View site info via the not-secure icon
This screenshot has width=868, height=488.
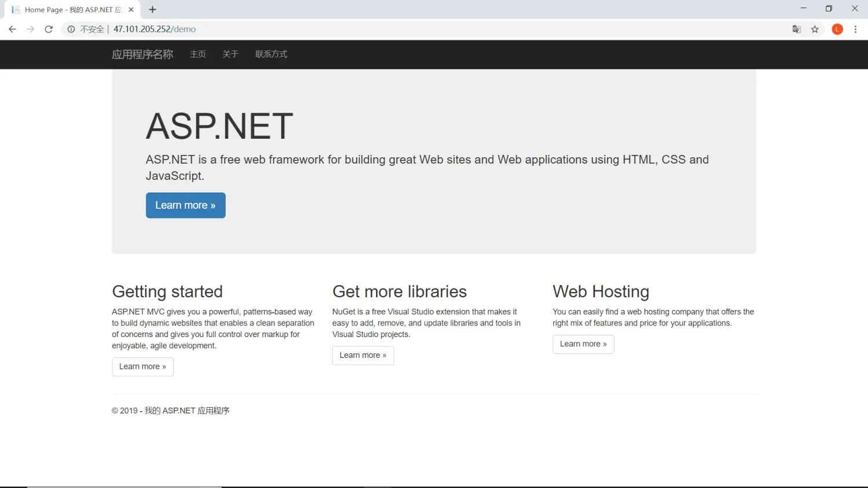[71, 29]
